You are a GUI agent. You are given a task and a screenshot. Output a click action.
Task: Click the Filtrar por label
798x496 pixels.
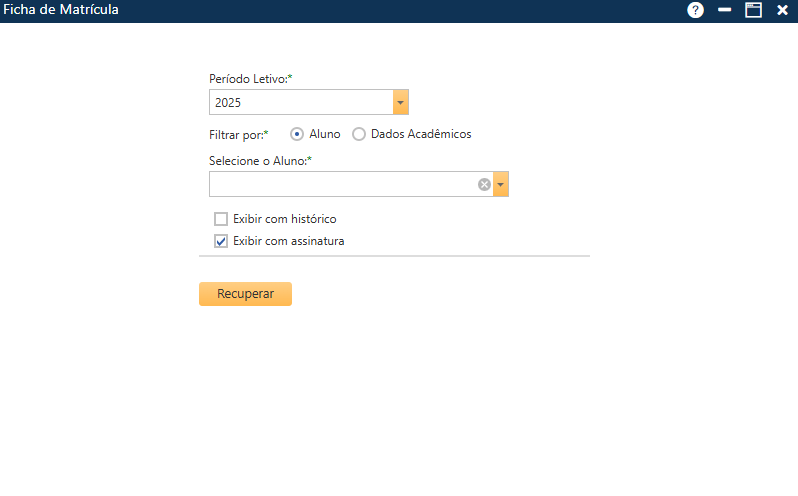[238, 134]
